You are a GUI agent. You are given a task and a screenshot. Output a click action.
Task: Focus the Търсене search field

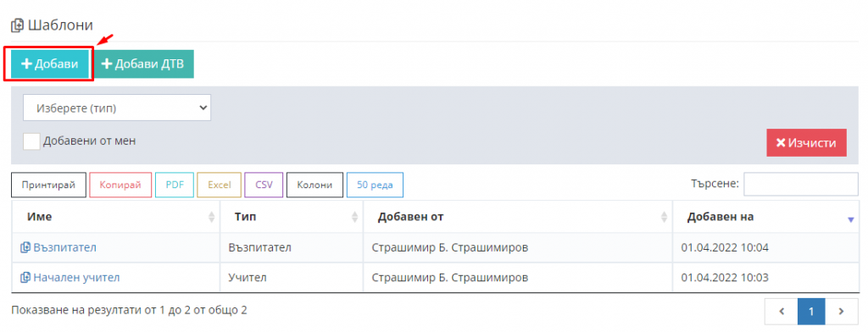[x=800, y=185]
